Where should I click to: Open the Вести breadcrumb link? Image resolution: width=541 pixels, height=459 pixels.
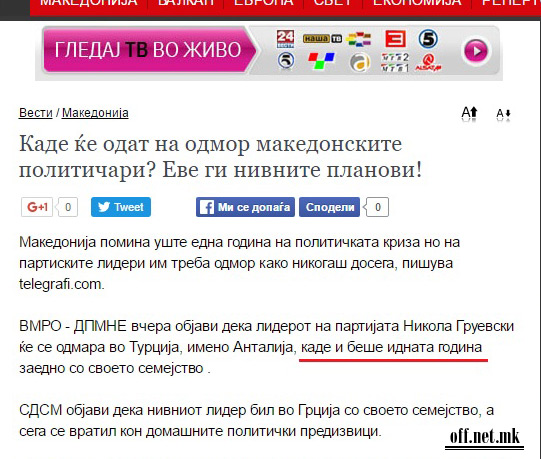[x=36, y=113]
